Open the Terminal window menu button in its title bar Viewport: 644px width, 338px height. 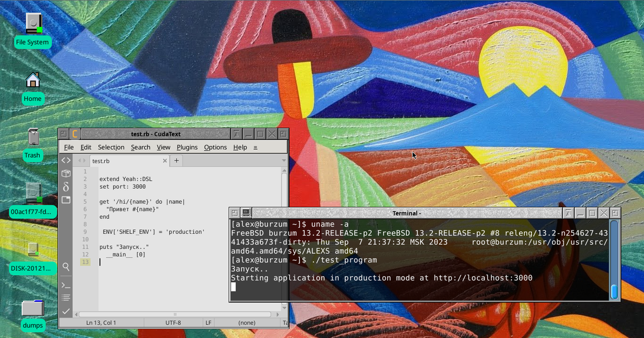pos(235,213)
